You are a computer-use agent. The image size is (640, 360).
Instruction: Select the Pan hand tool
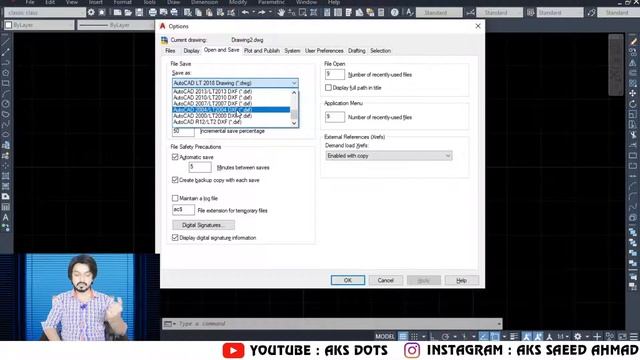pos(281,13)
